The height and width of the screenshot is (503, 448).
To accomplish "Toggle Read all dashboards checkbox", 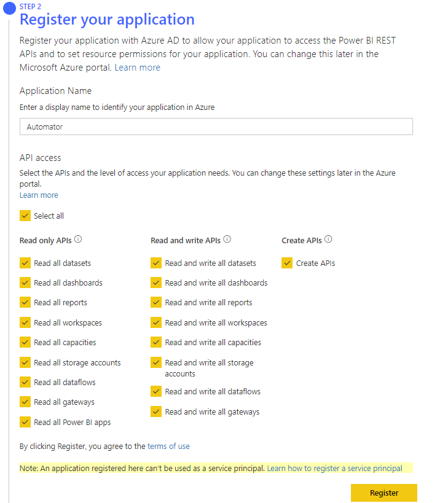I will coord(25,283).
